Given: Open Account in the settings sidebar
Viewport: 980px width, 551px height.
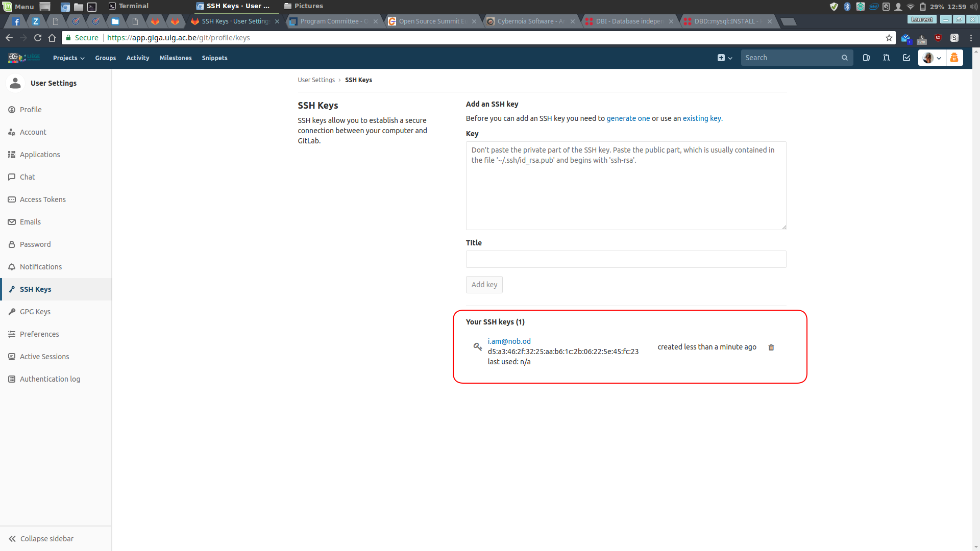Looking at the screenshot, I should (56, 132).
